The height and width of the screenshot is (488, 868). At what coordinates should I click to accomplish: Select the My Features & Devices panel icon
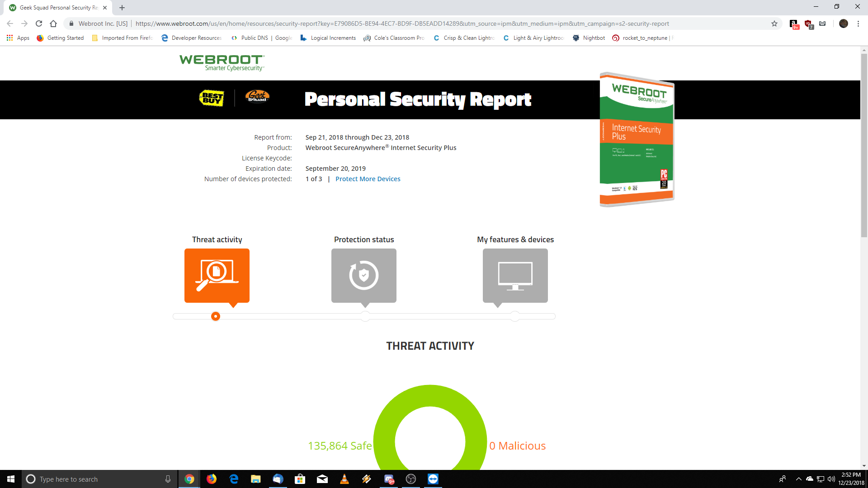[515, 276]
